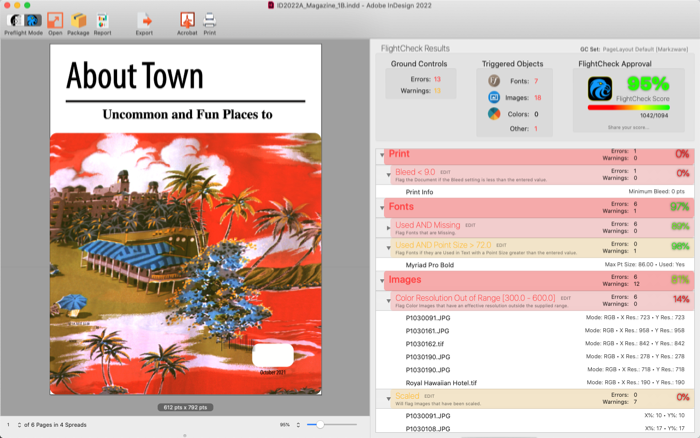Expand the Used AND Missing check
Screen dimensions: 700x438
[x=388, y=228]
